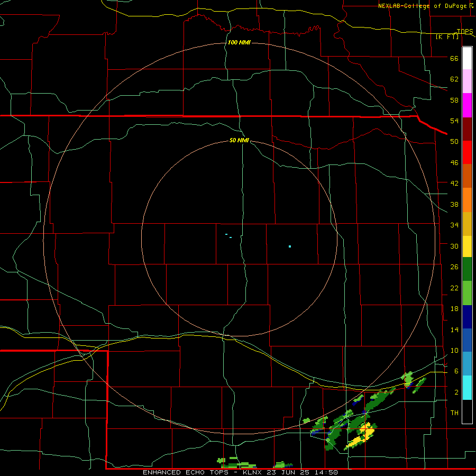Image resolution: width=476 pixels, height=476 pixels.
Task: Click the "50" scale value on the legend
Action: 454,142
